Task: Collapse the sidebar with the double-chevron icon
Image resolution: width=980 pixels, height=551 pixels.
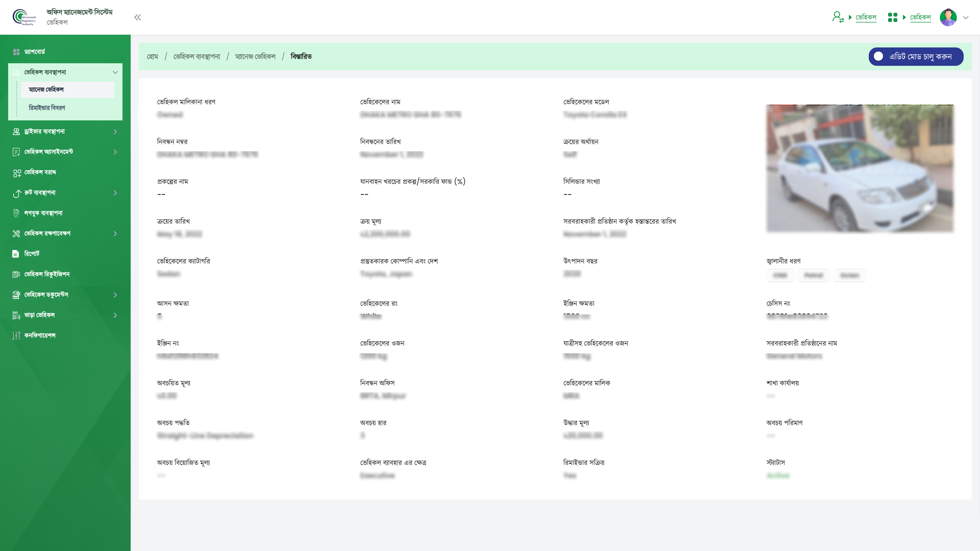Action: click(138, 17)
